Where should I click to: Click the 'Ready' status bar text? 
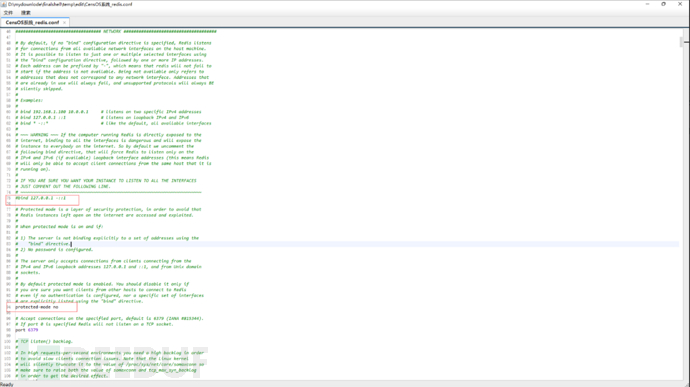click(7, 384)
